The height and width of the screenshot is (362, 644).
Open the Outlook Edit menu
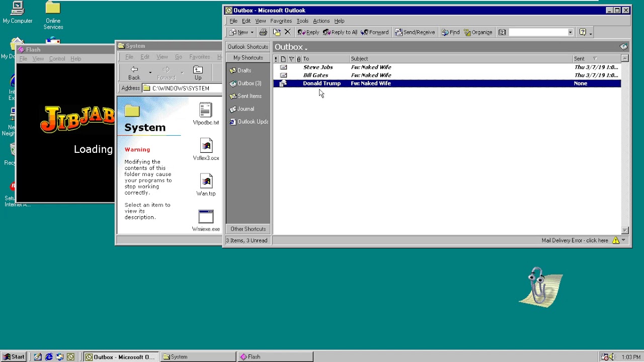246,21
